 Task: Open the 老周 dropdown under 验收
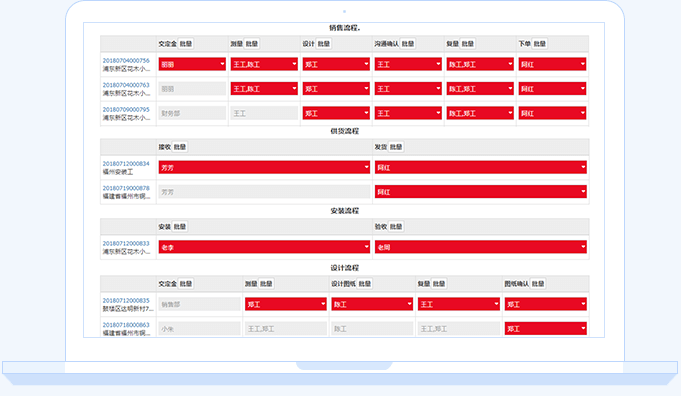(x=481, y=247)
